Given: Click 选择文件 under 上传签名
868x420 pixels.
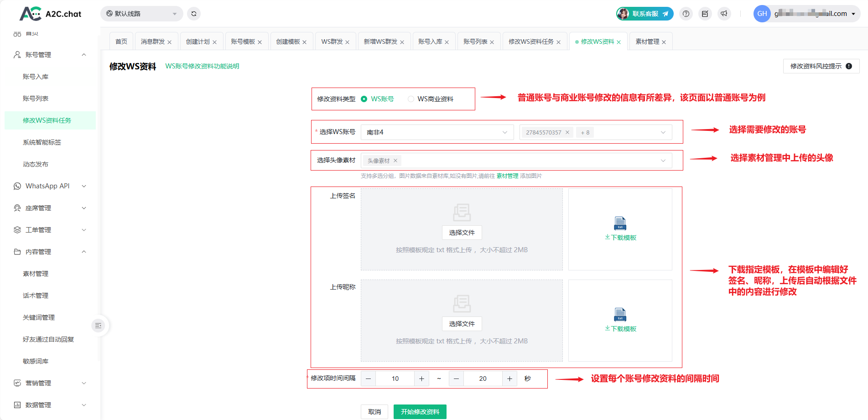Looking at the screenshot, I should 462,233.
